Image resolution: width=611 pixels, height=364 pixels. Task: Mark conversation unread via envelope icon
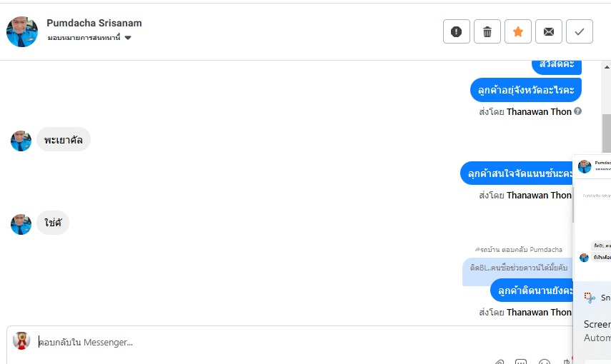coord(549,31)
